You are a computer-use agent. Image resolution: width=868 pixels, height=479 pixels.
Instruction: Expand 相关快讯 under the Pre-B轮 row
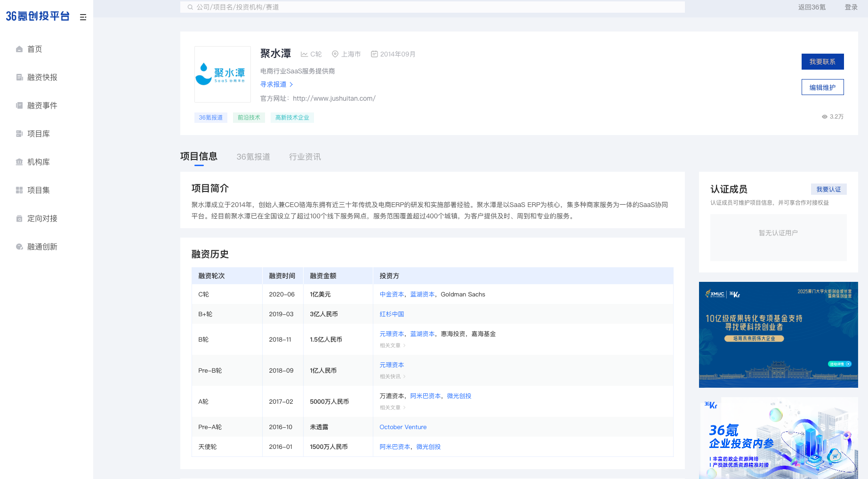click(x=393, y=376)
